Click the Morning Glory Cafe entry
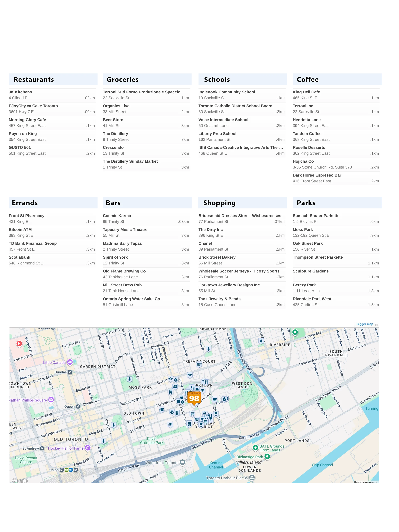This screenshot has width=399, height=532. pyautogui.click(x=52, y=123)
